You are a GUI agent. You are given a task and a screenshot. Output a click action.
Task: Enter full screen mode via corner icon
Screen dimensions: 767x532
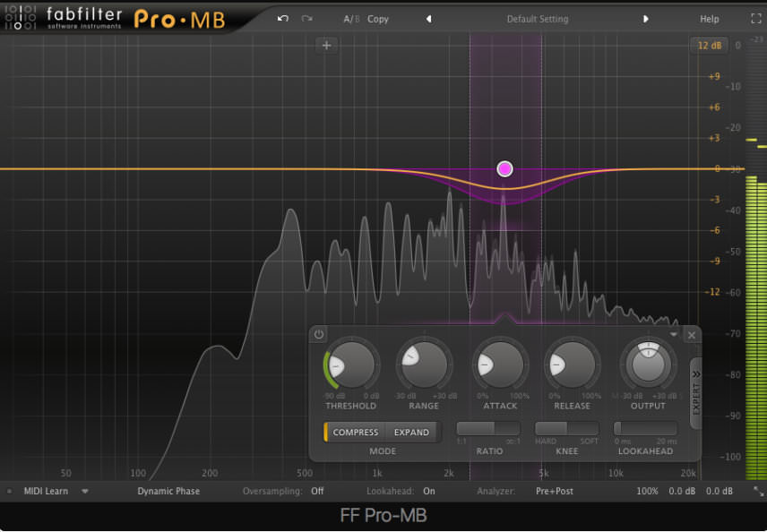pyautogui.click(x=755, y=19)
